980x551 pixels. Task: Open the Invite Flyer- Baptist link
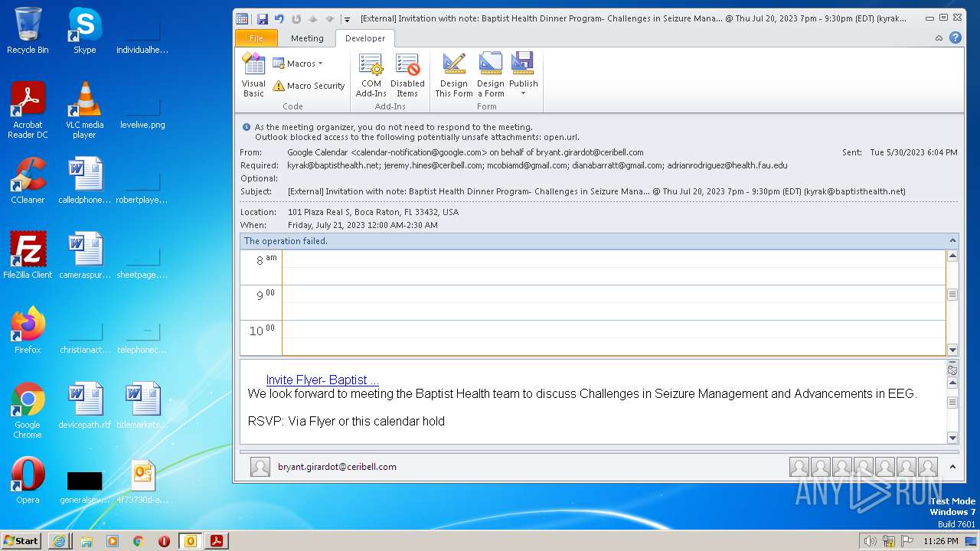coord(322,380)
